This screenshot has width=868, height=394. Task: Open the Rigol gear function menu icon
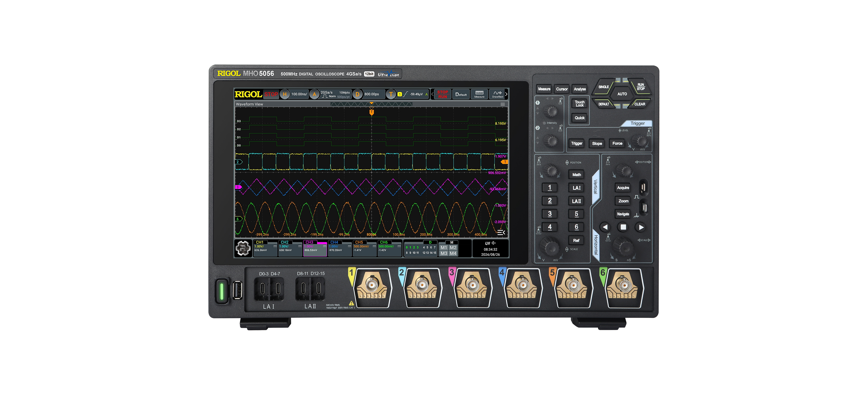coord(243,248)
